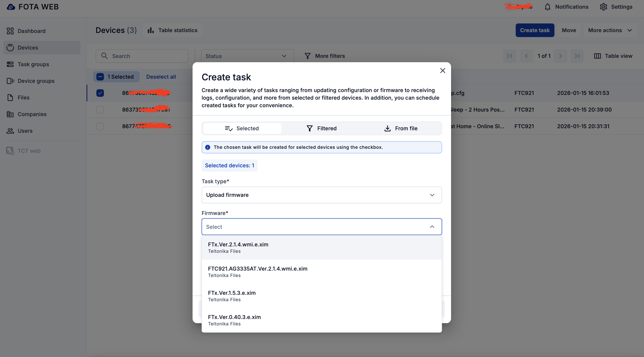Tick the third device row checkbox

(x=100, y=126)
